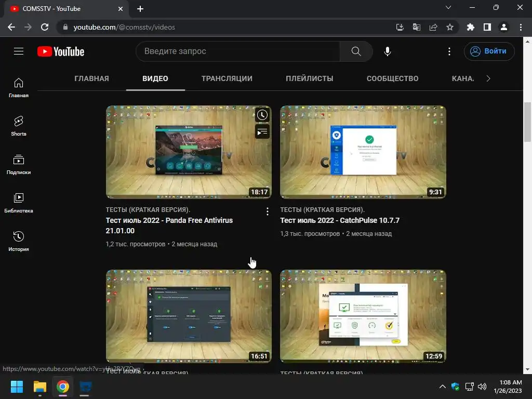Open CatchPulse 10.7.7 video thumbnail
532x399 pixels.
pyautogui.click(x=363, y=152)
